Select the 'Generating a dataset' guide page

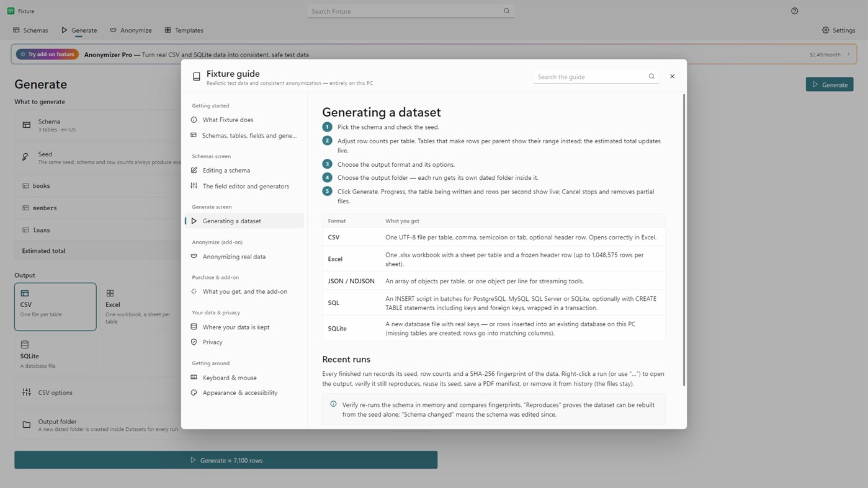(x=244, y=221)
